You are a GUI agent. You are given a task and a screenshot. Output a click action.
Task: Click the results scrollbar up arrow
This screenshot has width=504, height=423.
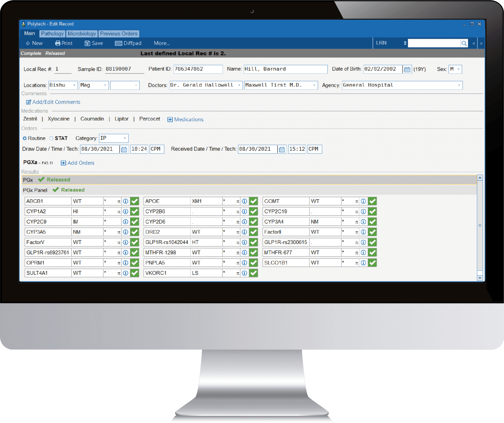480,177
